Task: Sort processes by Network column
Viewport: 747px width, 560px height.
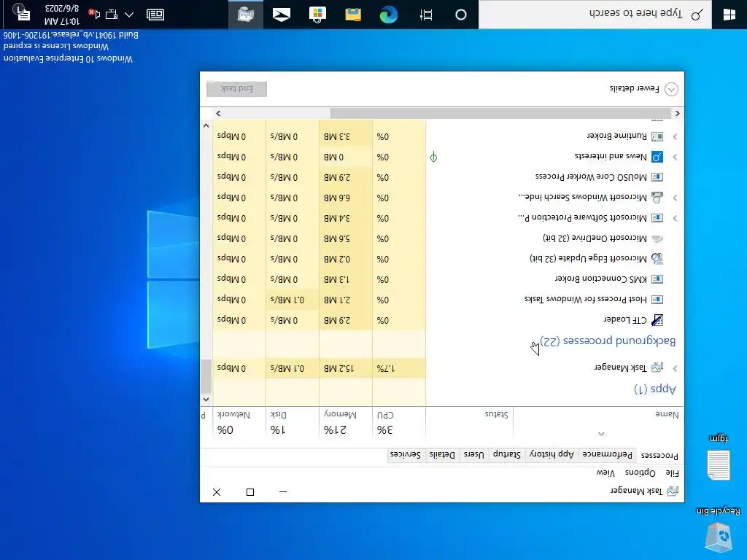Action: pos(239,422)
